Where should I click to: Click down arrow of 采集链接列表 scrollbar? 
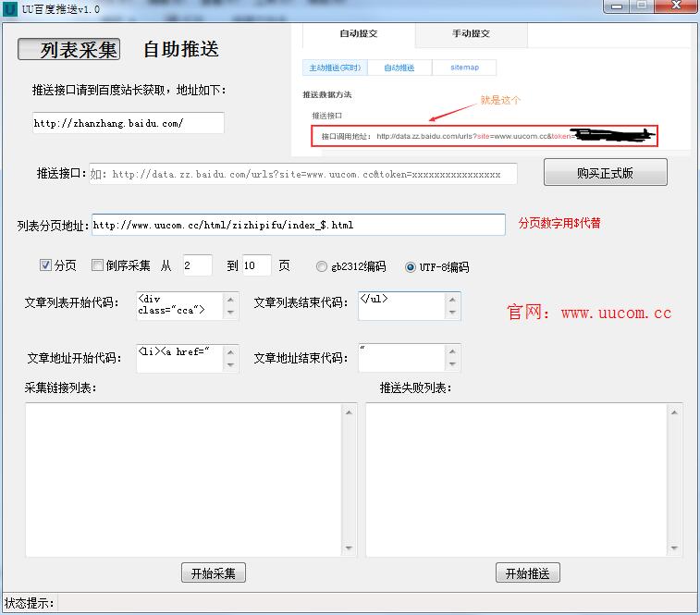[x=350, y=549]
